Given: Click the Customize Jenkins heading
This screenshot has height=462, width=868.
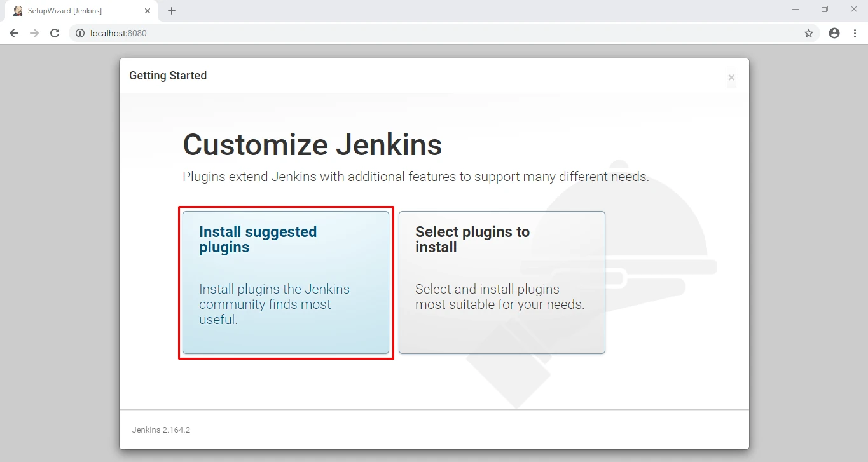Looking at the screenshot, I should pos(312,145).
